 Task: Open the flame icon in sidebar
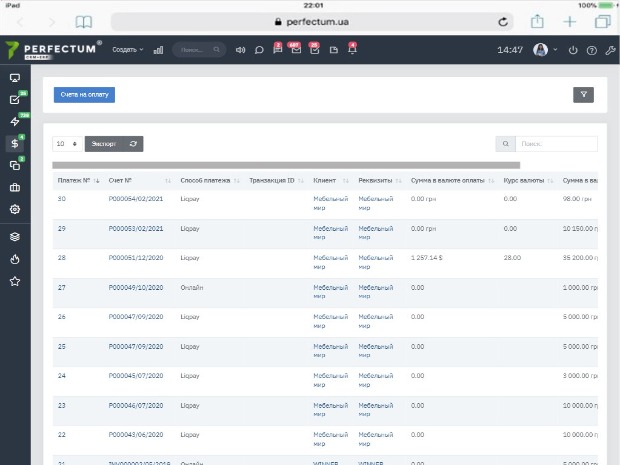15,259
